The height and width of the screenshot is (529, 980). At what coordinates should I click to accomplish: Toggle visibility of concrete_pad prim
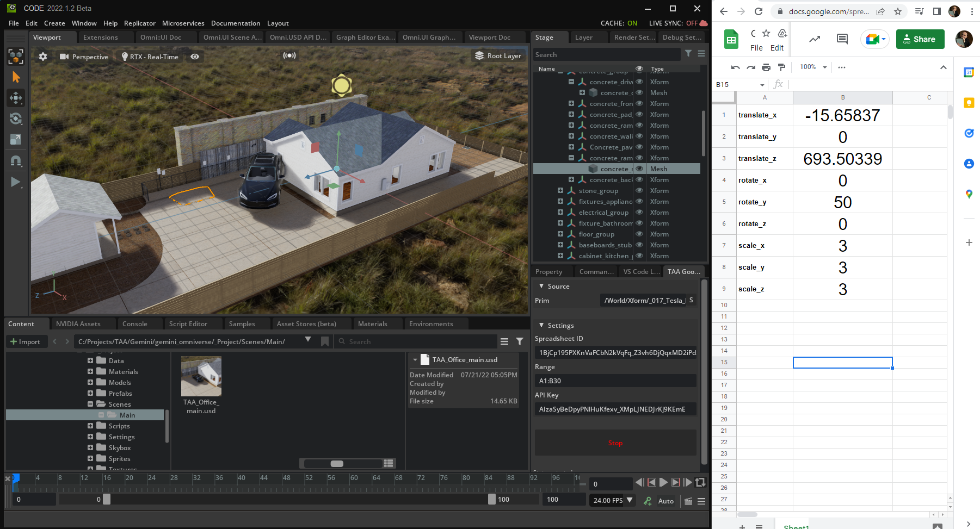pyautogui.click(x=639, y=115)
